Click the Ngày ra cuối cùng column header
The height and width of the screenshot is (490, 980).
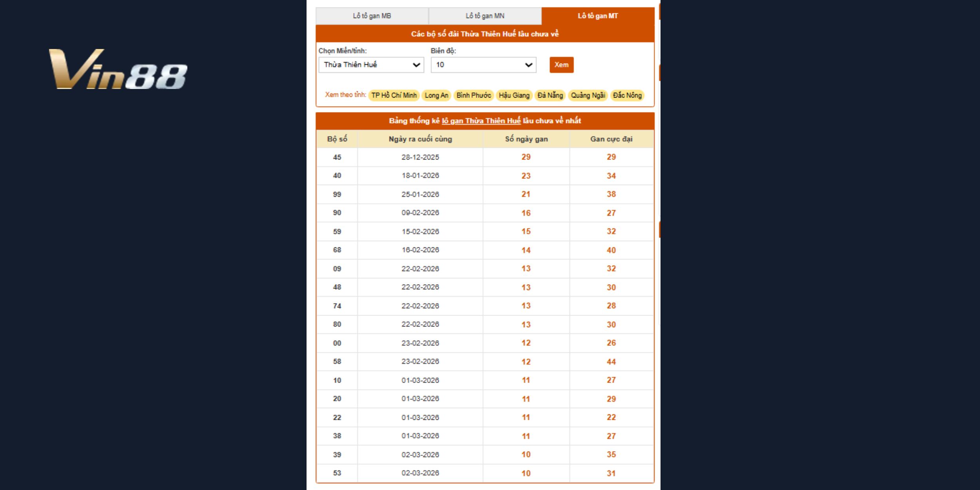(420, 139)
